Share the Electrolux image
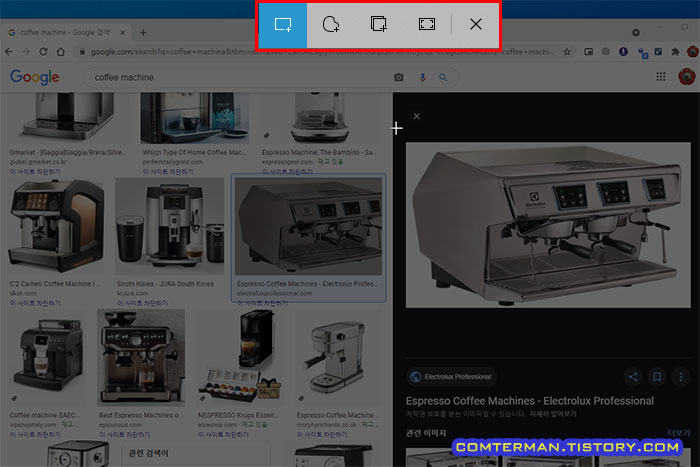Image resolution: width=700 pixels, height=467 pixels. point(633,377)
